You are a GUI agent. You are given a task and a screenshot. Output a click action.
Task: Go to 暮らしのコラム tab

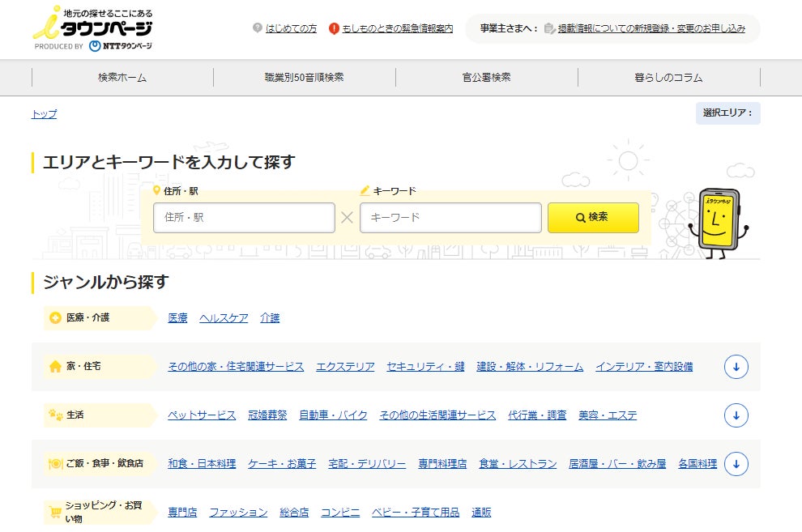tap(669, 78)
